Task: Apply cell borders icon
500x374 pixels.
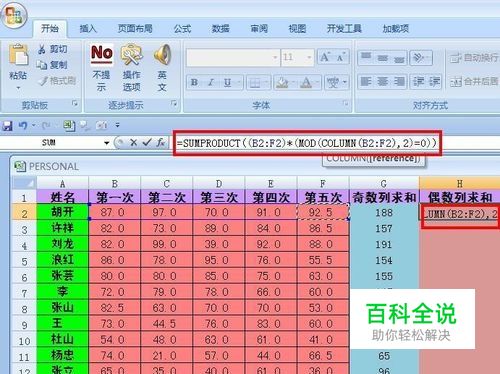Action: [x=255, y=82]
